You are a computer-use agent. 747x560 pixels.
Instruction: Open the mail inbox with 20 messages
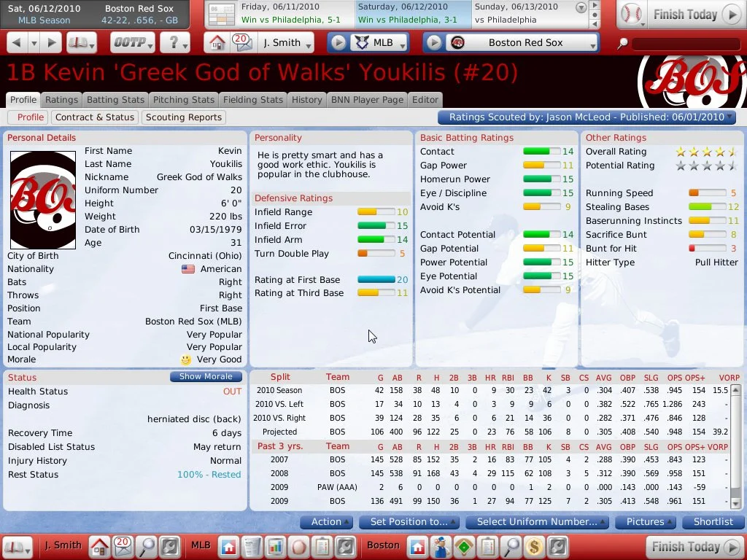point(241,42)
